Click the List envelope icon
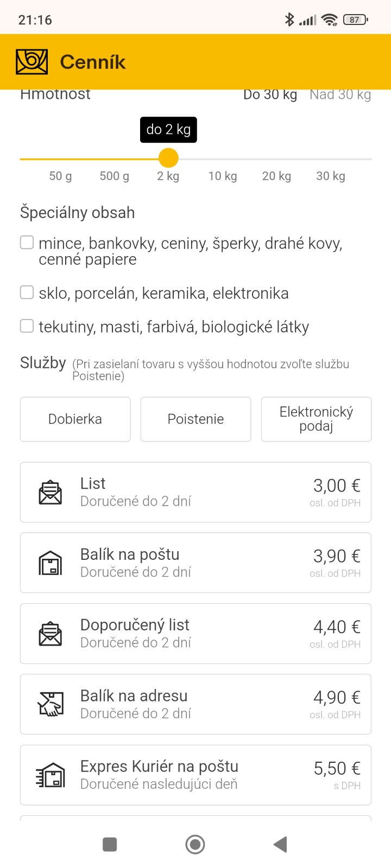This screenshot has height=868, width=391. [50, 493]
